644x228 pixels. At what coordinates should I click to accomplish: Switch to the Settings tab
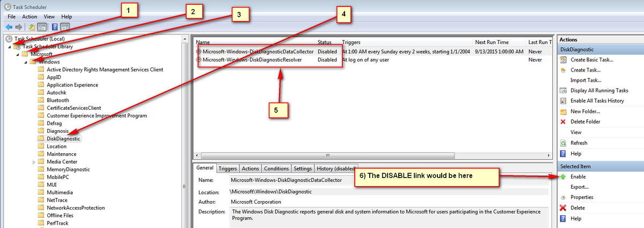click(303, 168)
